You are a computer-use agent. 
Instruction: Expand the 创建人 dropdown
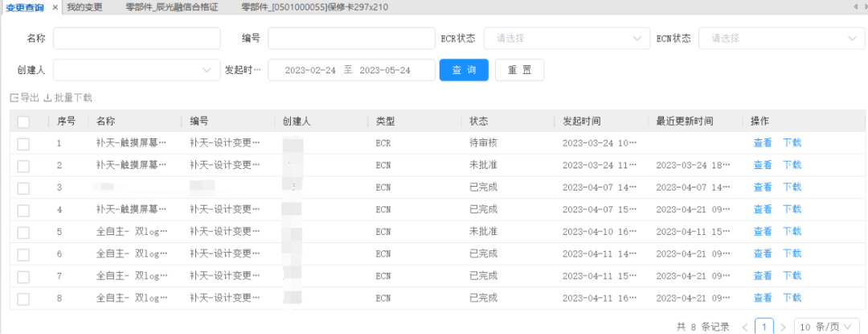tap(136, 70)
